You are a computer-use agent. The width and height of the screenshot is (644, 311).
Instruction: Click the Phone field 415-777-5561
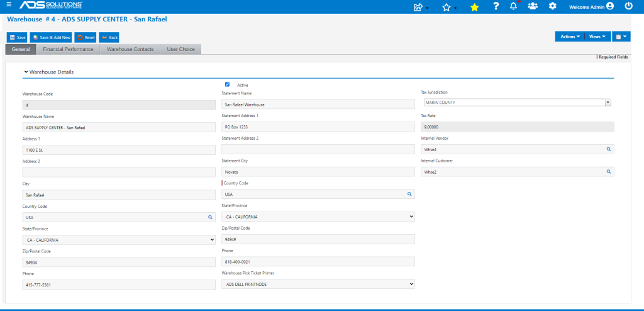119,285
